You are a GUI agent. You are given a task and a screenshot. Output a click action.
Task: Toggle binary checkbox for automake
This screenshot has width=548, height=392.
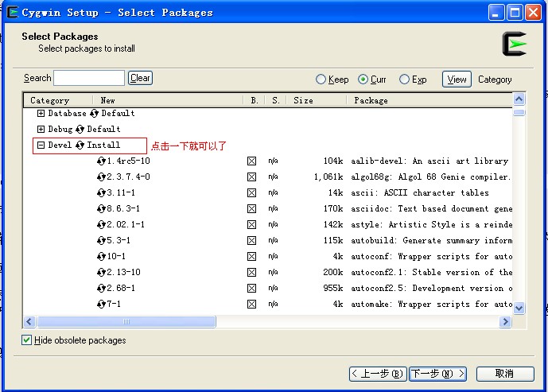pyautogui.click(x=251, y=304)
